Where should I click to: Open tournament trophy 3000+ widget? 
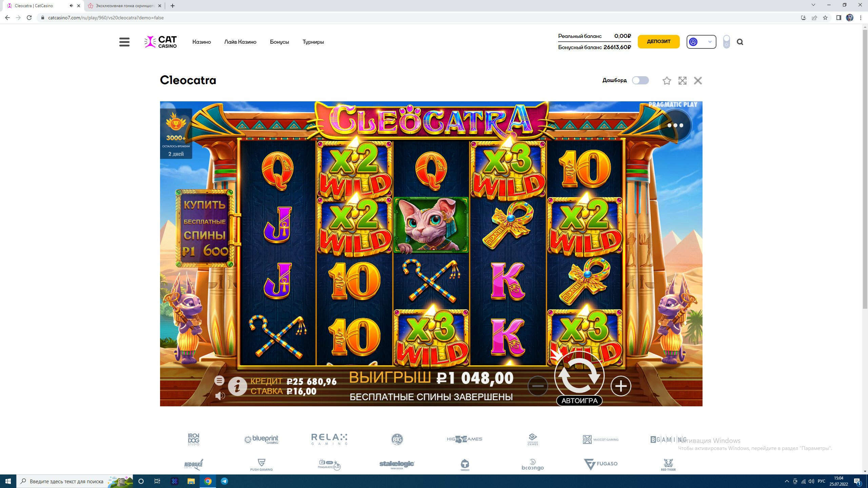pos(176,134)
